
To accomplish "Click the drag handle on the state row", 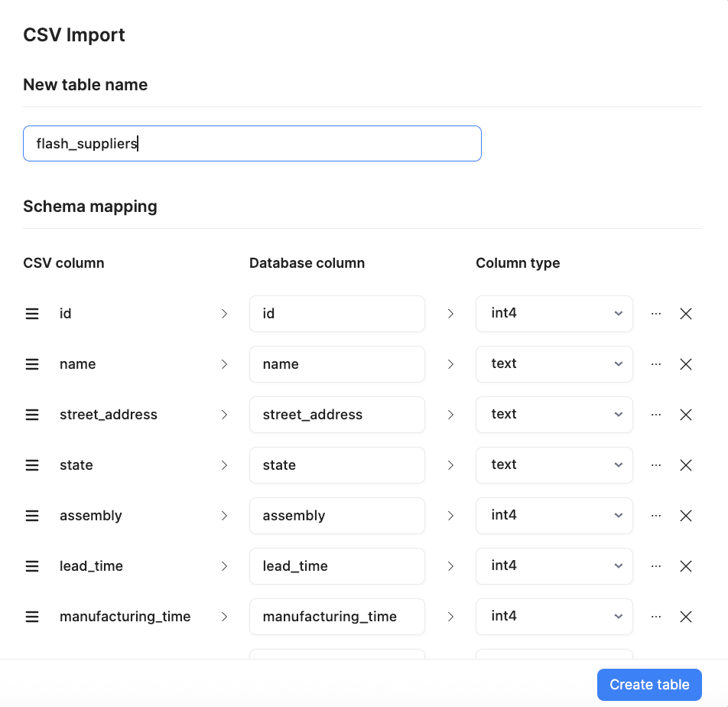I will (x=31, y=464).
